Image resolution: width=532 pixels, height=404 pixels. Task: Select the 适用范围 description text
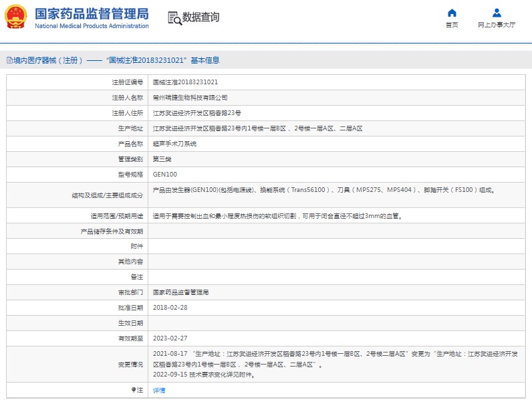(278, 216)
